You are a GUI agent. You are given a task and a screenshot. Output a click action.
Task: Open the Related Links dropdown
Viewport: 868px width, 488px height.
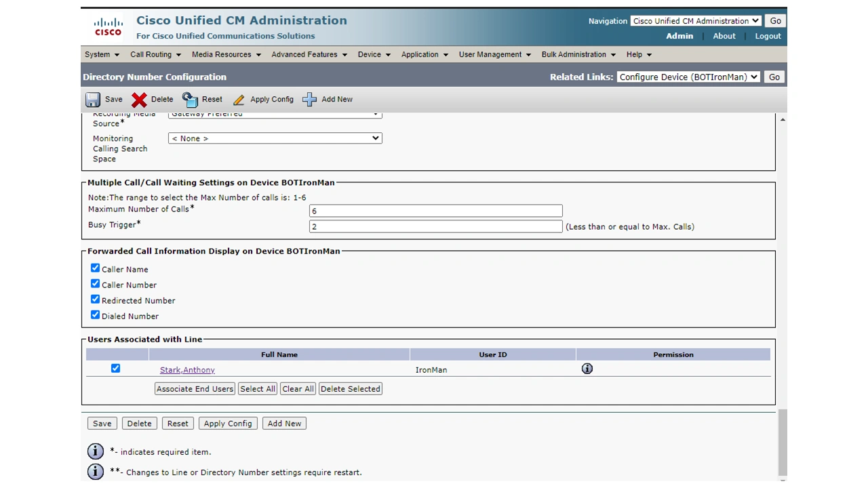click(x=688, y=77)
